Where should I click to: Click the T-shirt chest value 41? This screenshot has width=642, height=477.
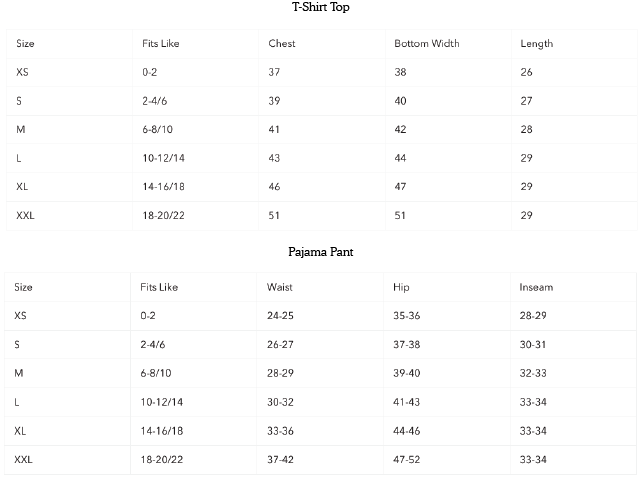point(274,130)
